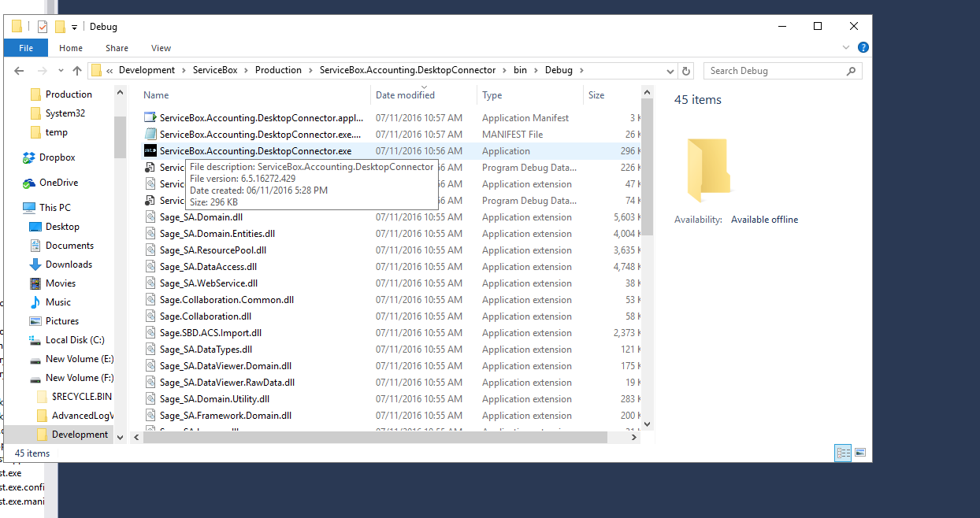Click the Properties icon in the title bar
This screenshot has height=518, width=980.
pos(43,27)
